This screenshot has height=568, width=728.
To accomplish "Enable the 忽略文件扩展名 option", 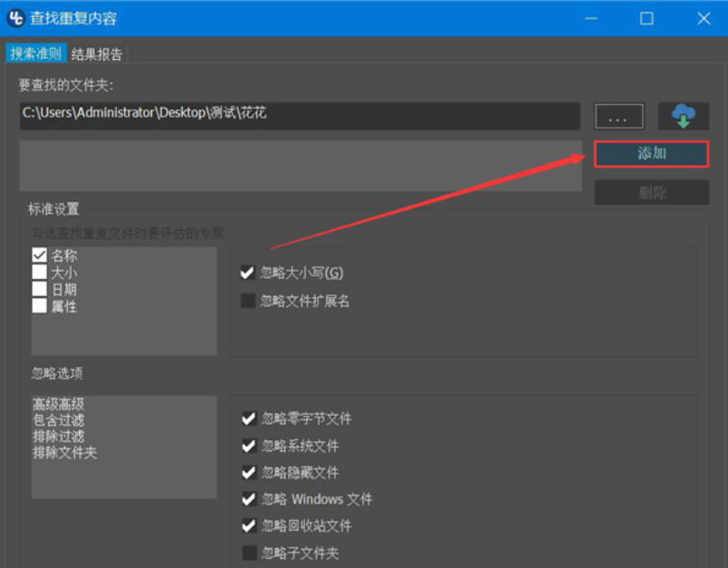I will [247, 302].
